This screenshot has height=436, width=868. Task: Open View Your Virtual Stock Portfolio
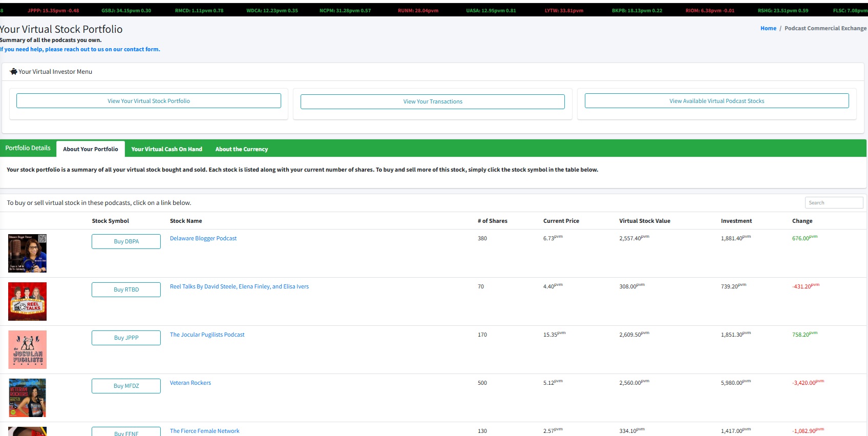[x=149, y=101]
